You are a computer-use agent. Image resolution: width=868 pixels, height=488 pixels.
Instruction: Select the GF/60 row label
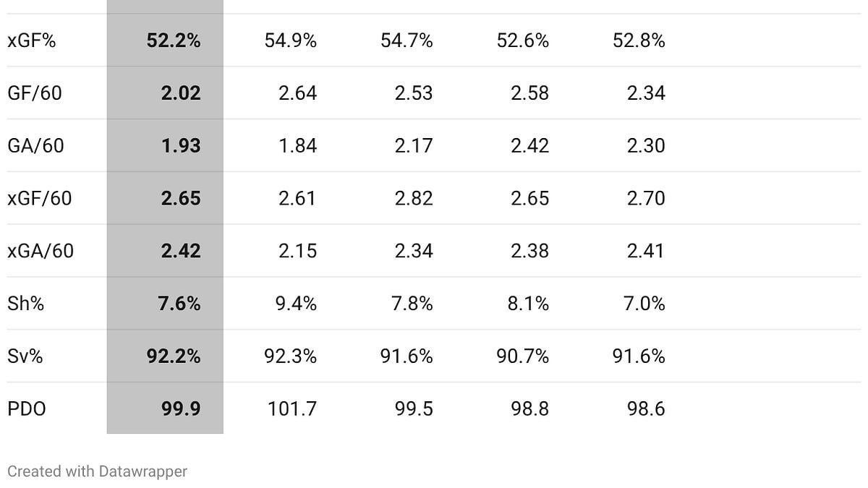[x=35, y=93]
